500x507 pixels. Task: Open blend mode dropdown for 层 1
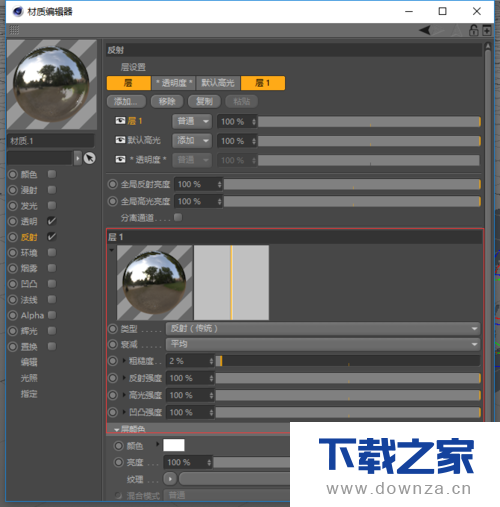192,121
